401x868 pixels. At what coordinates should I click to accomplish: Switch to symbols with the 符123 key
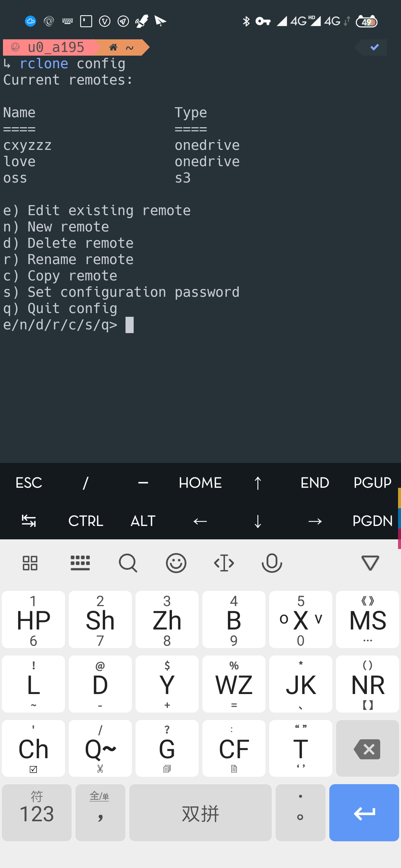pyautogui.click(x=36, y=812)
